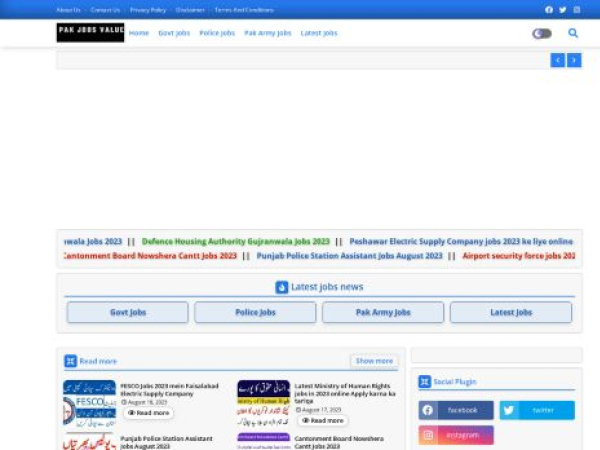Image resolution: width=600 pixels, height=450 pixels.
Task: Open the search icon in the navbar
Action: [x=573, y=33]
